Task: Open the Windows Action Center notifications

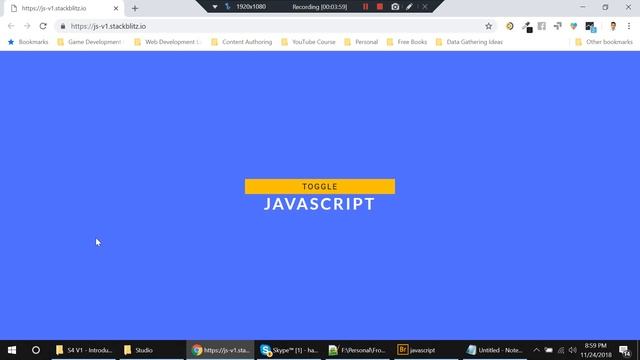Action: tap(624, 351)
